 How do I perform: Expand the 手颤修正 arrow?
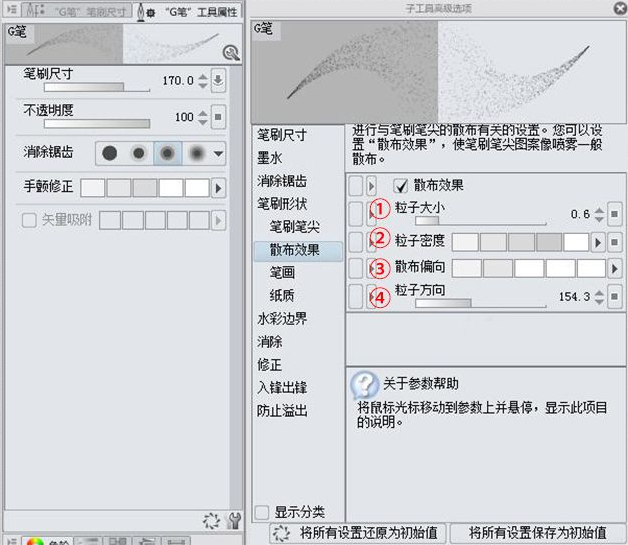(x=218, y=188)
